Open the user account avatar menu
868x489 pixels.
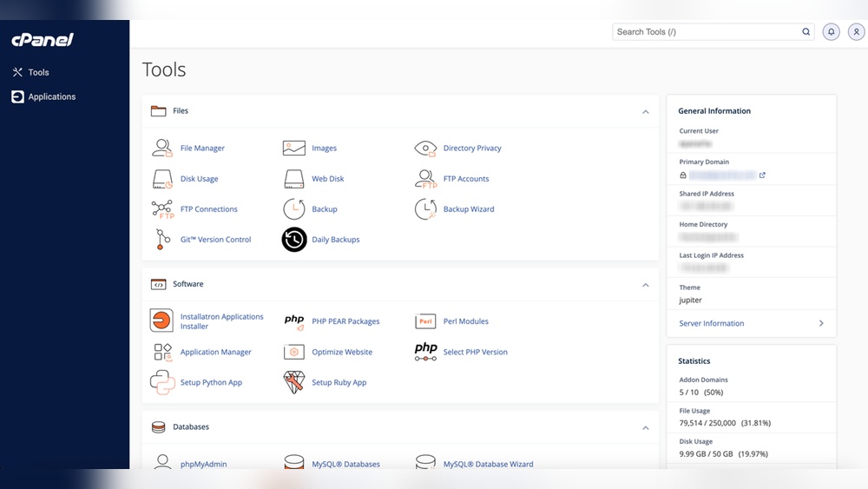pyautogui.click(x=857, y=32)
